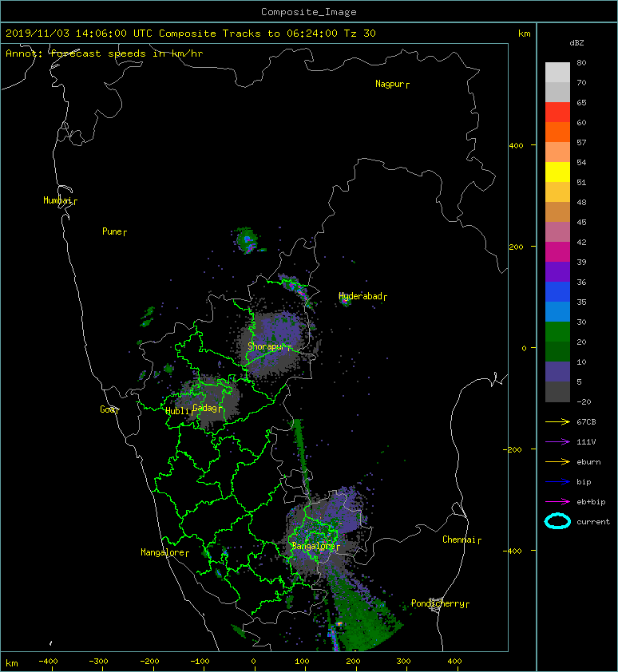Select the Pune city label

(x=114, y=231)
